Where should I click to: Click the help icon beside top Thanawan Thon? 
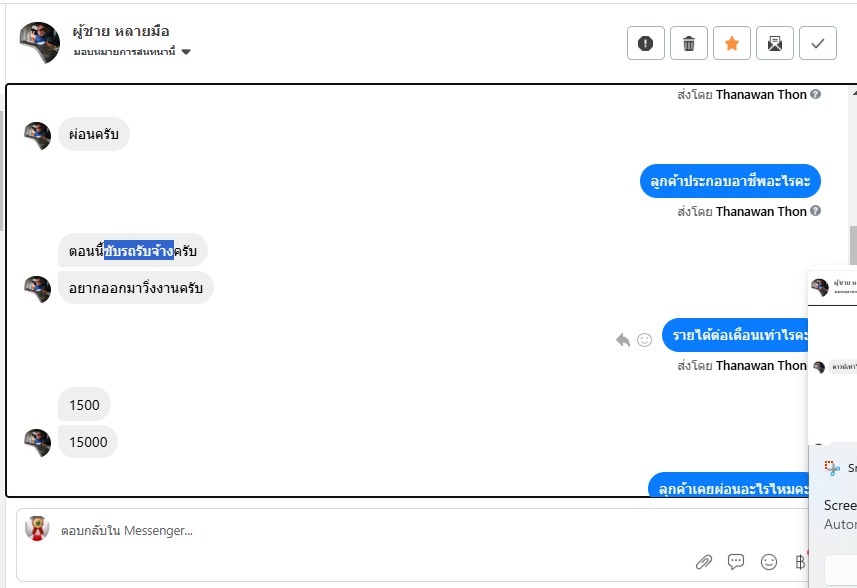pos(815,95)
